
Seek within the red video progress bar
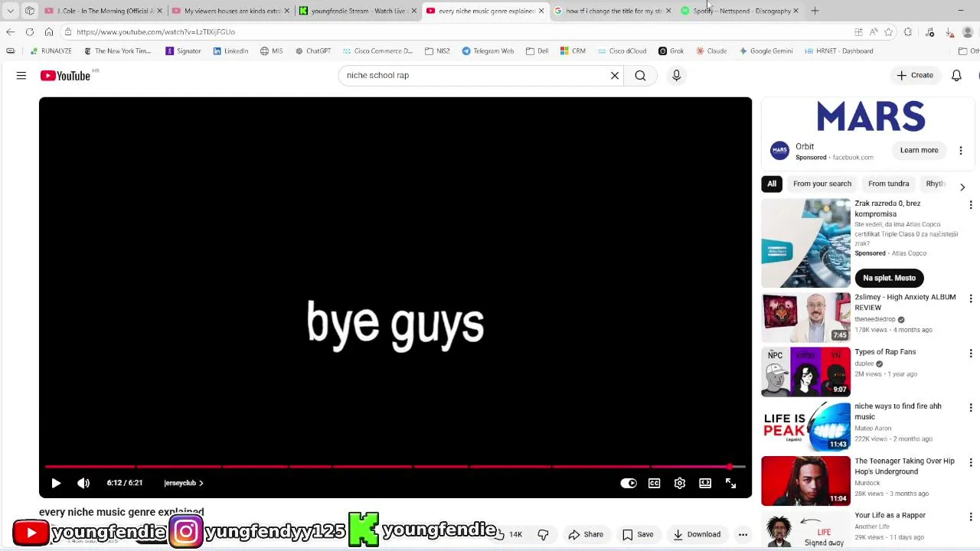point(395,466)
